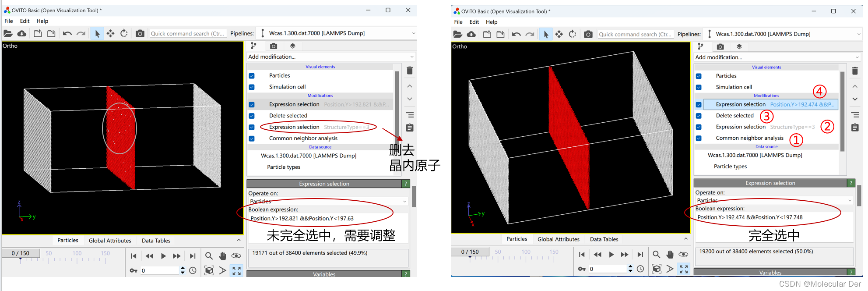Click the Quick command search field in left window

188,33
